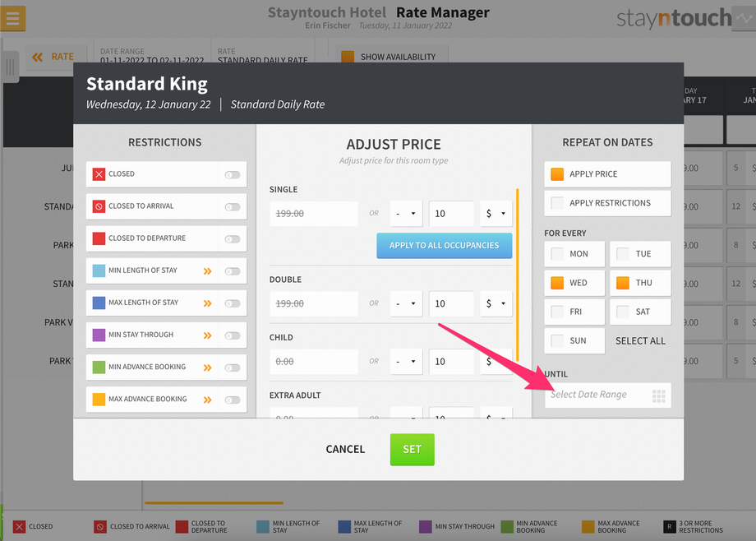Uncheck the Apply Price checkbox

[557, 174]
